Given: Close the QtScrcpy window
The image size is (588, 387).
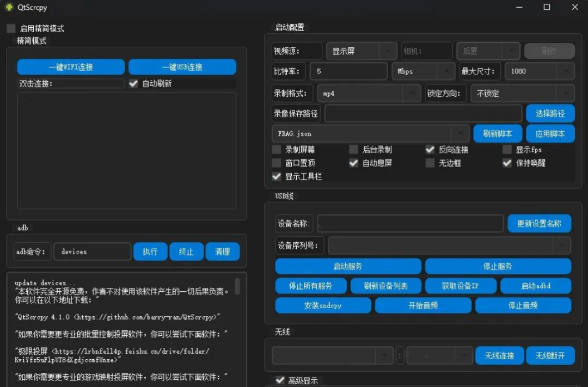Looking at the screenshot, I should point(574,7).
